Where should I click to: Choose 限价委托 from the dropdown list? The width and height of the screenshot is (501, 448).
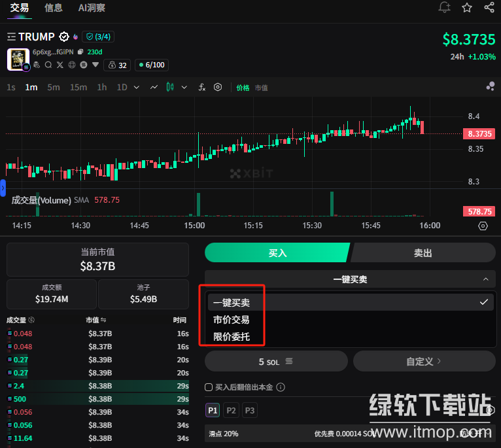point(232,337)
